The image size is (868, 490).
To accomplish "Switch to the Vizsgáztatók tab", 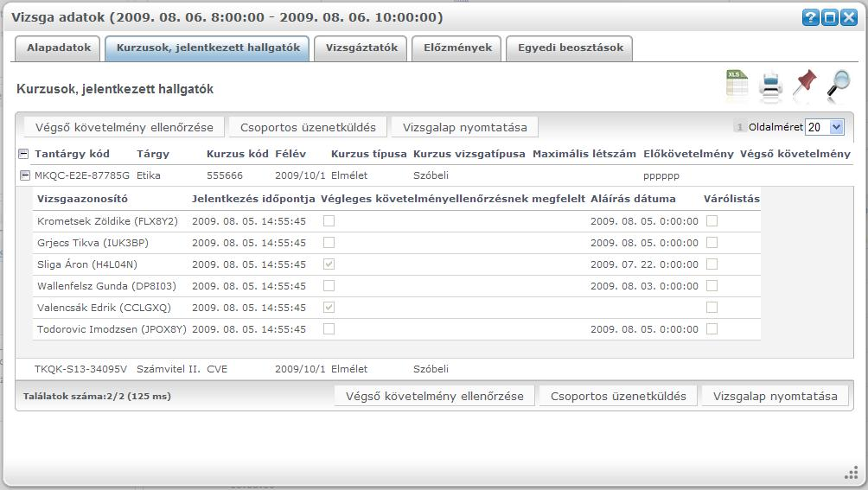I will (x=361, y=48).
